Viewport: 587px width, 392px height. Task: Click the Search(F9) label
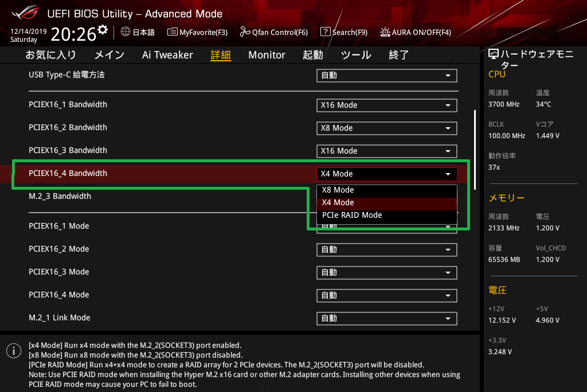click(350, 32)
